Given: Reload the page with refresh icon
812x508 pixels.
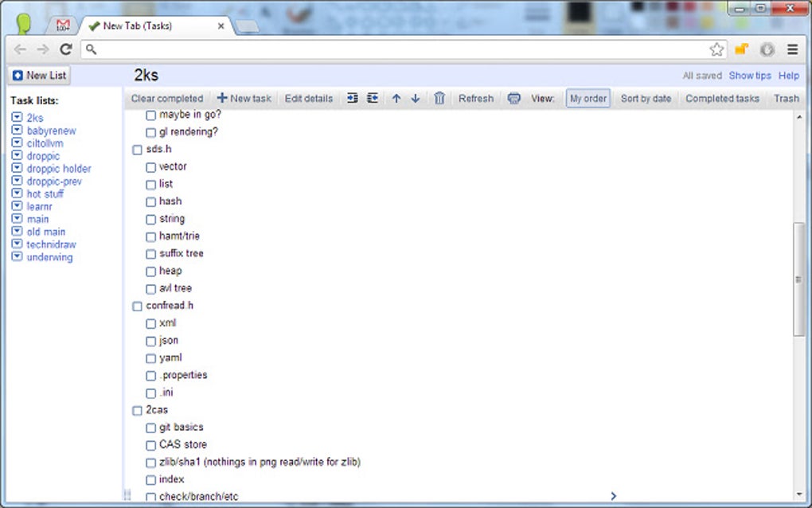Looking at the screenshot, I should point(66,49).
